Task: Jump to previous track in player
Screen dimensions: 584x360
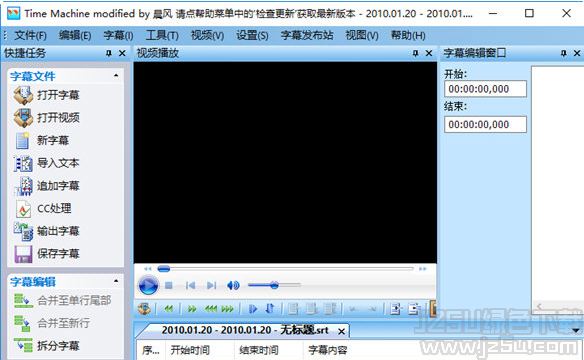Action: [190, 286]
